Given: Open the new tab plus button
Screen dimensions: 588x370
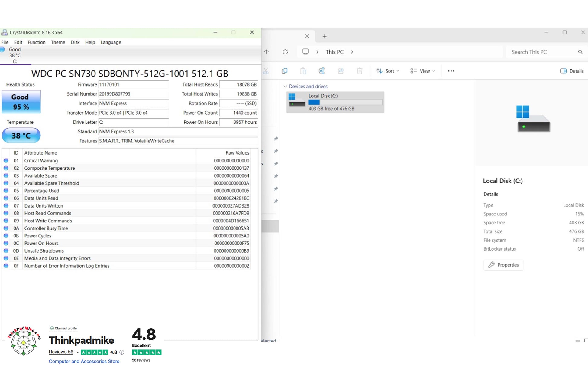Looking at the screenshot, I should (325, 36).
